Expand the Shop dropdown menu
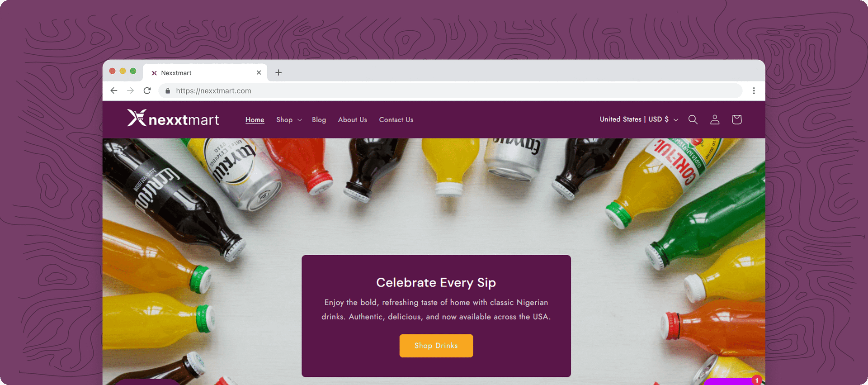 point(289,120)
